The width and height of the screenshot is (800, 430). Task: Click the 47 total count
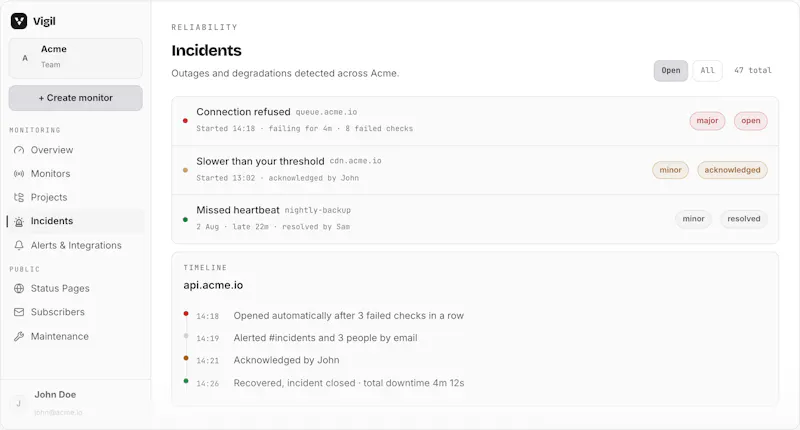click(x=753, y=70)
